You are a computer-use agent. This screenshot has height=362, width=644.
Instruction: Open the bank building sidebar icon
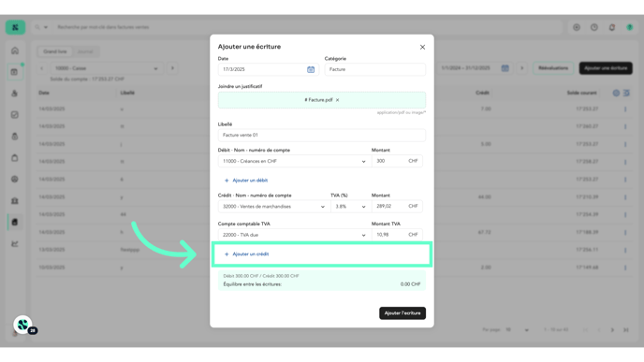click(x=15, y=201)
